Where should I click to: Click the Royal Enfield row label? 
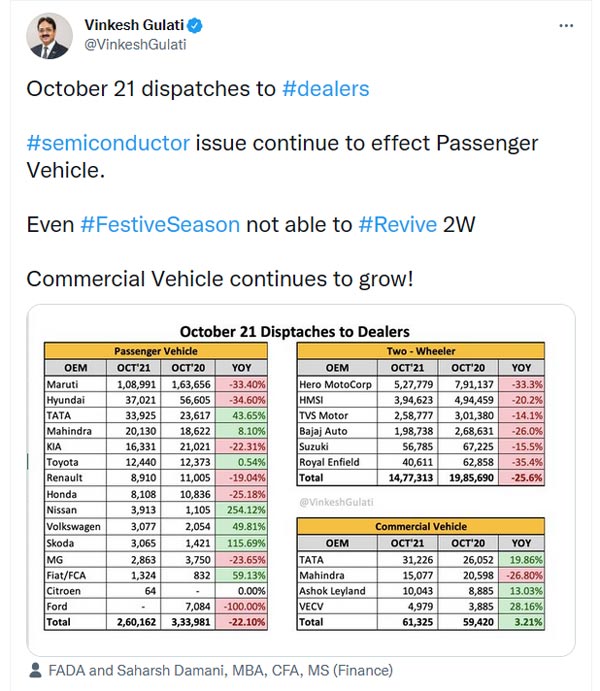click(x=331, y=464)
